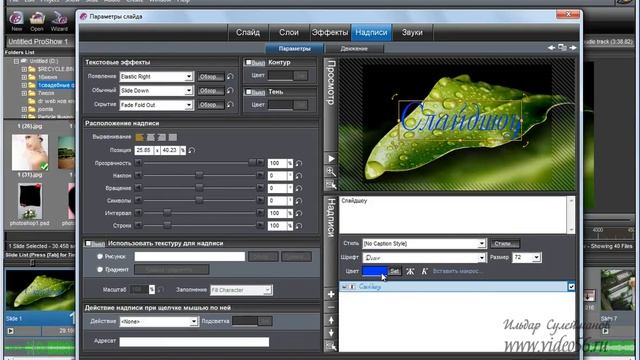Open the Скрытие effect dropdown (Fade Fold Out)

189,105
